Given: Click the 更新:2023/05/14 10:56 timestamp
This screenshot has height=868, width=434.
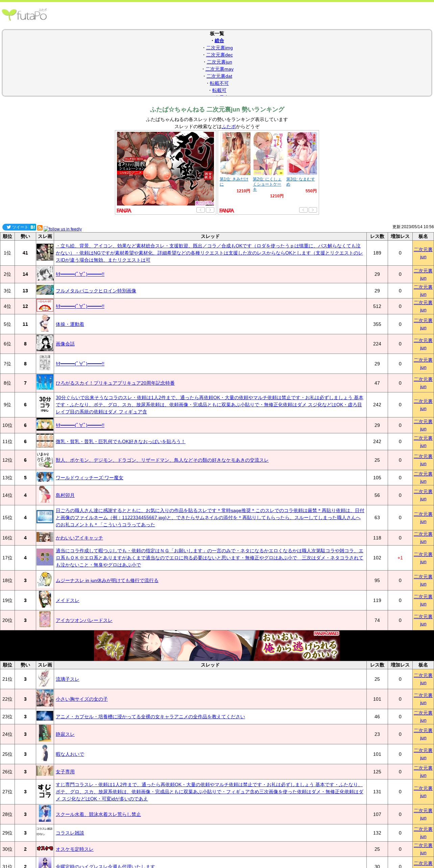Looking at the screenshot, I should point(413,227).
